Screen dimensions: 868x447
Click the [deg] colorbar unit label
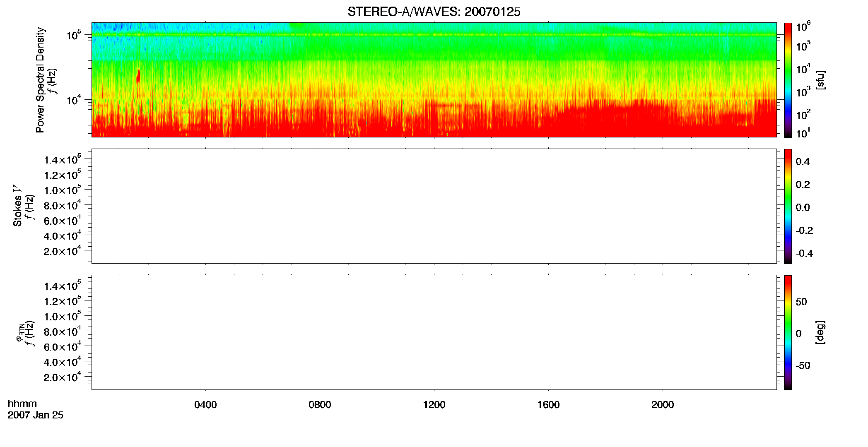click(x=820, y=332)
